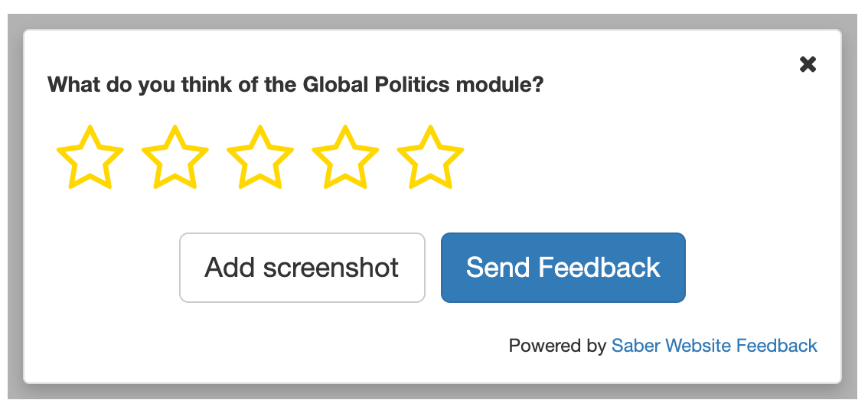
Task: Set the rating to three stars
Action: [x=260, y=158]
